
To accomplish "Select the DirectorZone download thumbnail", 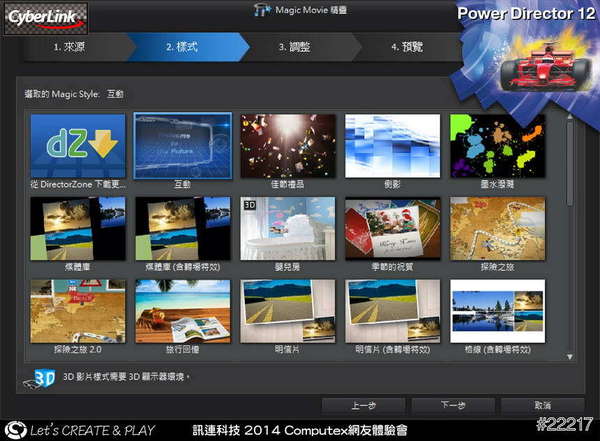I will 78,146.
